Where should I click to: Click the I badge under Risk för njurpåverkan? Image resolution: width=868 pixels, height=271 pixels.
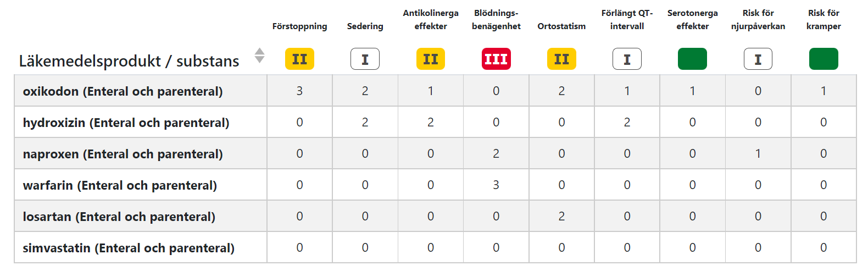758,59
